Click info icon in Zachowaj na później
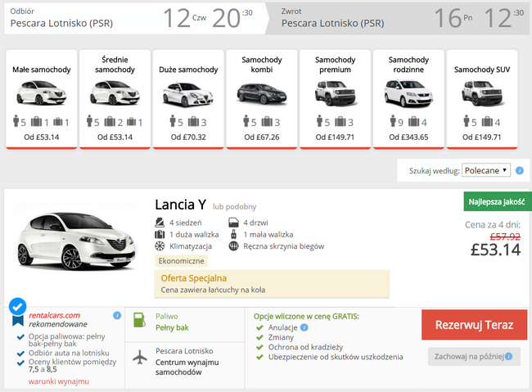The width and height of the screenshot is (532, 392). [x=511, y=357]
